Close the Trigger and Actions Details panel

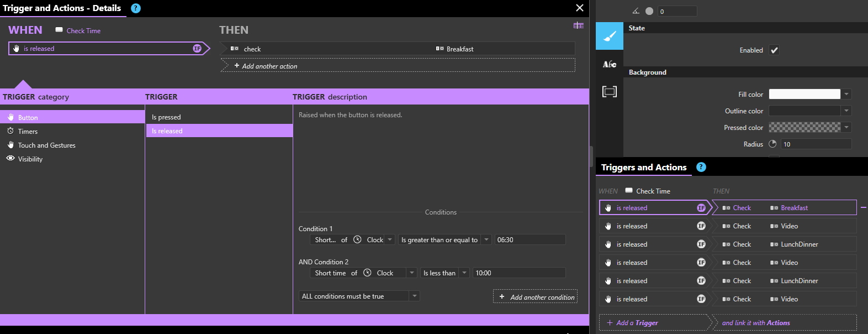(x=580, y=8)
